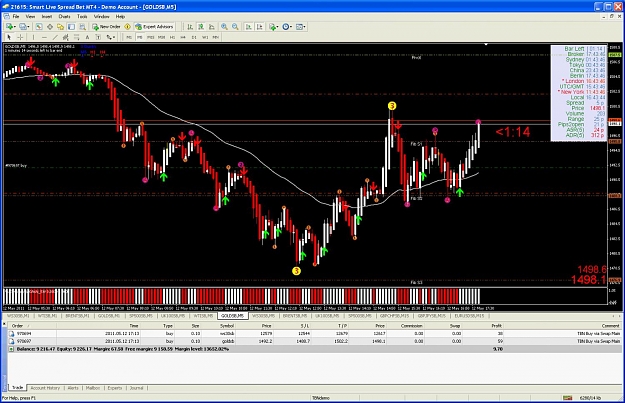Switch to the H1 timeframe
The width and height of the screenshot is (625, 403).
click(x=172, y=37)
